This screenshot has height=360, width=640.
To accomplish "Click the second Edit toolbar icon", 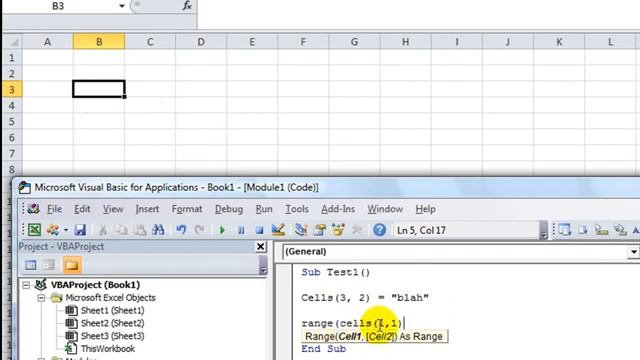I will (x=583, y=230).
